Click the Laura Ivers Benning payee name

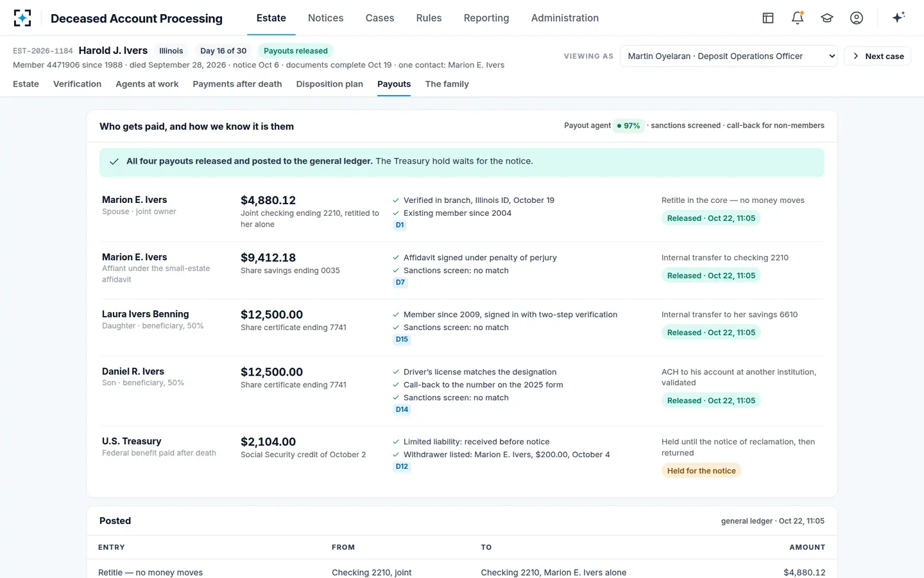pos(146,314)
